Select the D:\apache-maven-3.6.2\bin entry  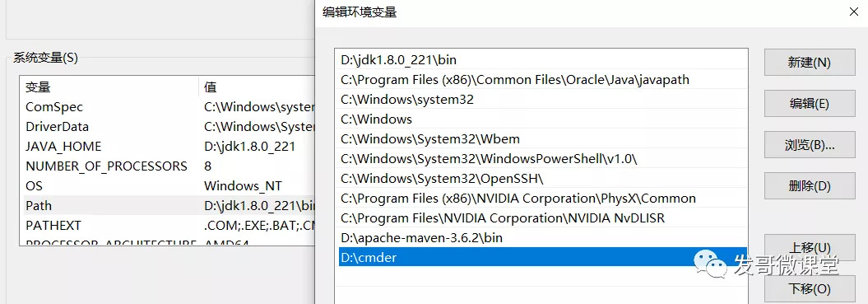542,237
